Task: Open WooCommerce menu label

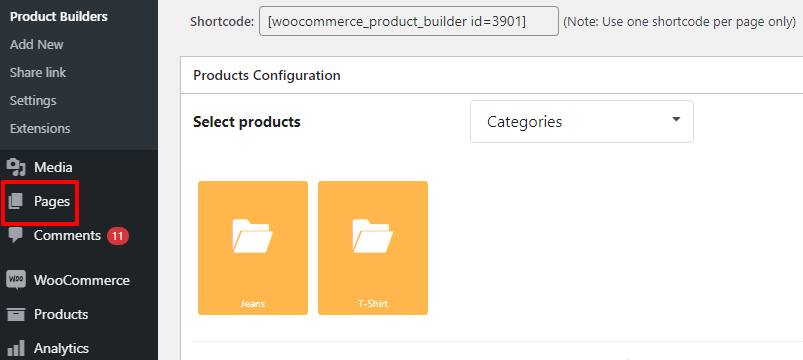Action: pos(82,281)
